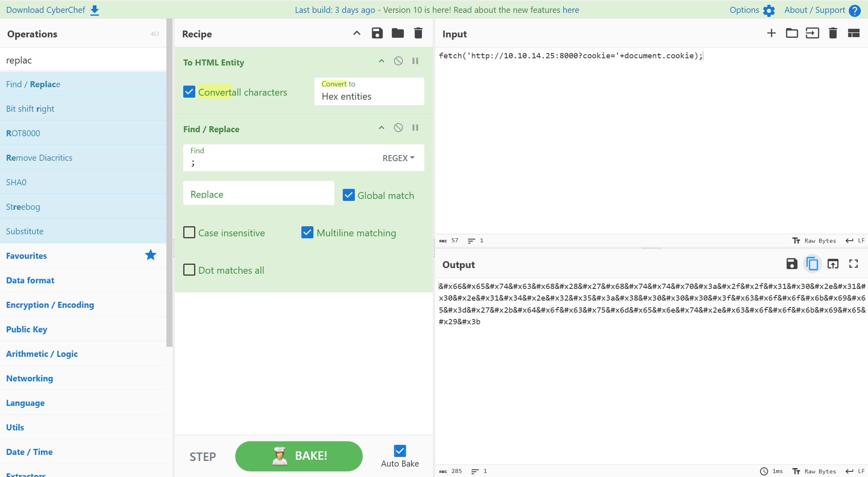Add a new input tab
Viewport: 868px width, 477px height.
click(771, 33)
